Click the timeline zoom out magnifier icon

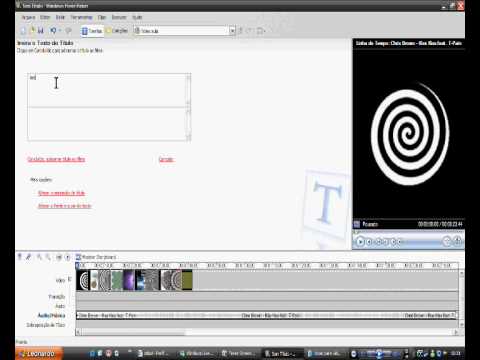pos(48,257)
